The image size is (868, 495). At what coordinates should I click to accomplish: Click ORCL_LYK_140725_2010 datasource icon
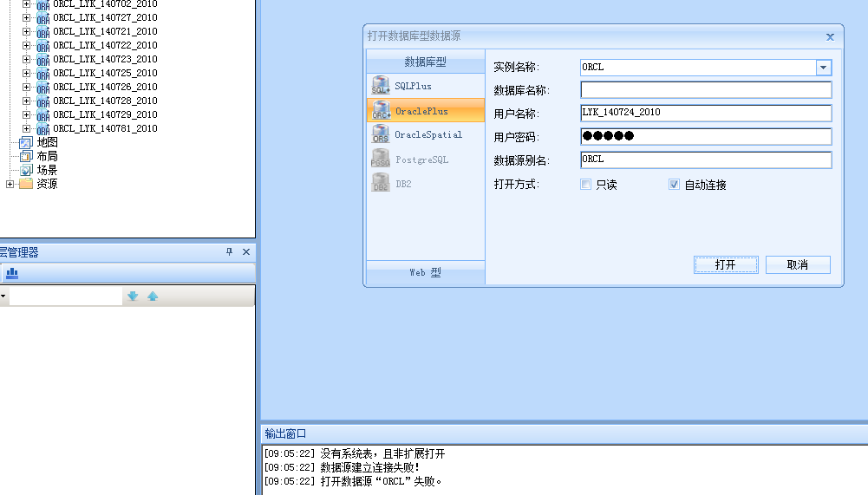point(43,74)
